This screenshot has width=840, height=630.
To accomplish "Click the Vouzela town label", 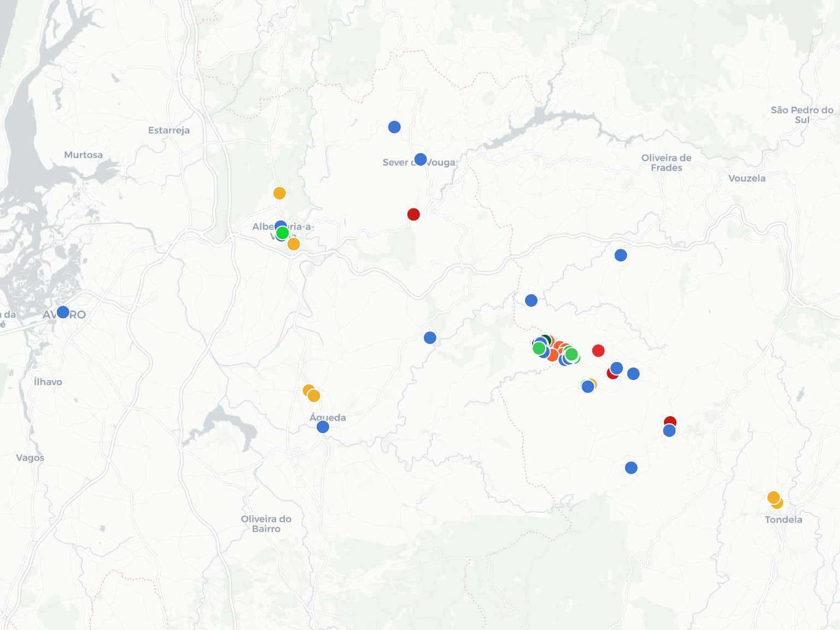I will point(746,178).
